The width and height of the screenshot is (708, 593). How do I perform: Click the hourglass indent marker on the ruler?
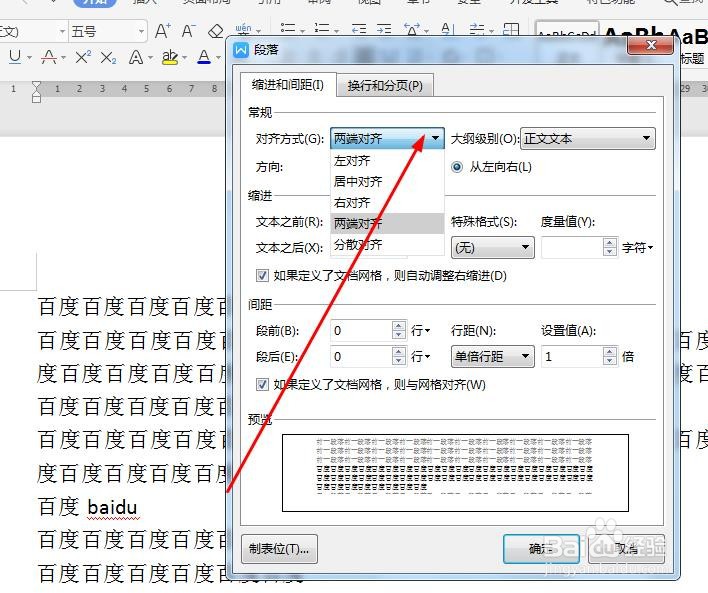pos(37,92)
